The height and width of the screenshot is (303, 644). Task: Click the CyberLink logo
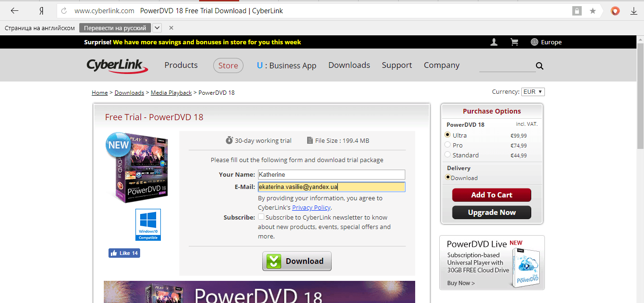pyautogui.click(x=117, y=66)
